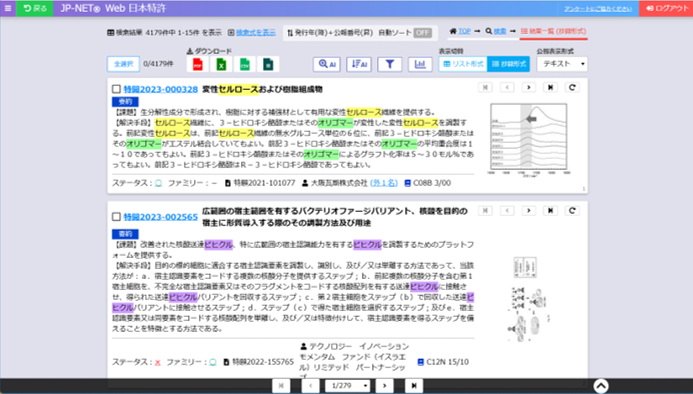The image size is (693, 394).
Task: Tick checkbox for 特開2023-002565
Action: coord(116,217)
